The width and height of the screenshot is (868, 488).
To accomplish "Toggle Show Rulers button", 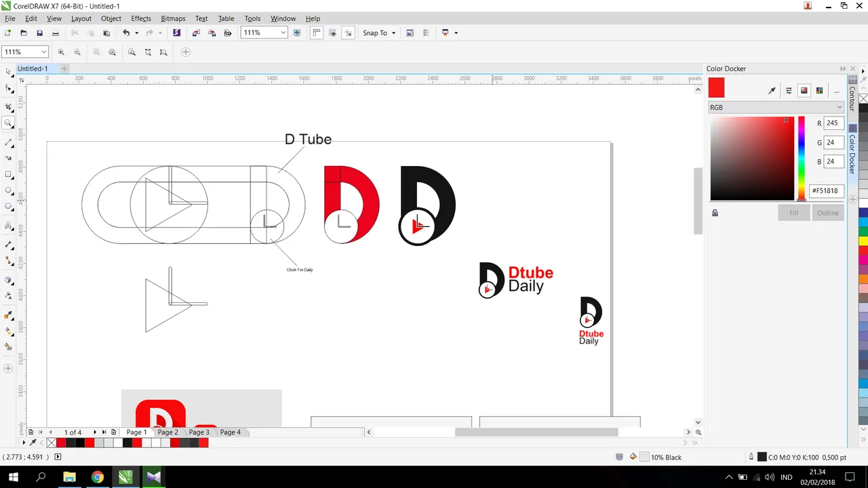I will [x=316, y=33].
